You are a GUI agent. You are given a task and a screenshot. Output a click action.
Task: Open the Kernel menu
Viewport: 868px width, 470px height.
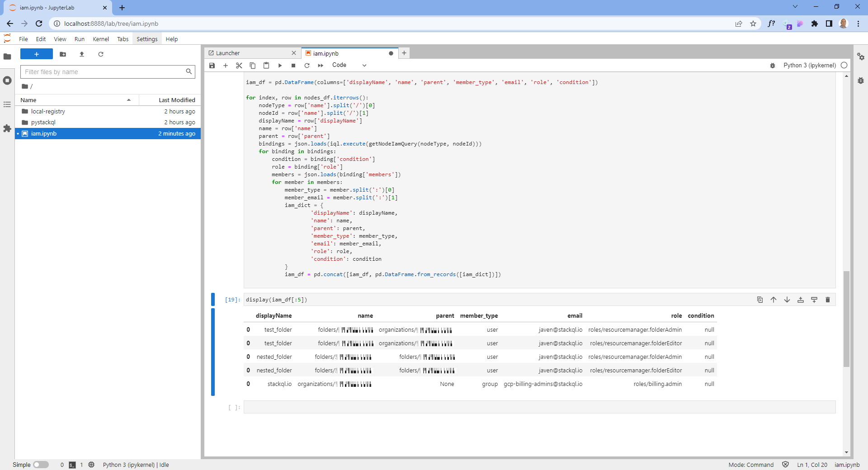101,39
